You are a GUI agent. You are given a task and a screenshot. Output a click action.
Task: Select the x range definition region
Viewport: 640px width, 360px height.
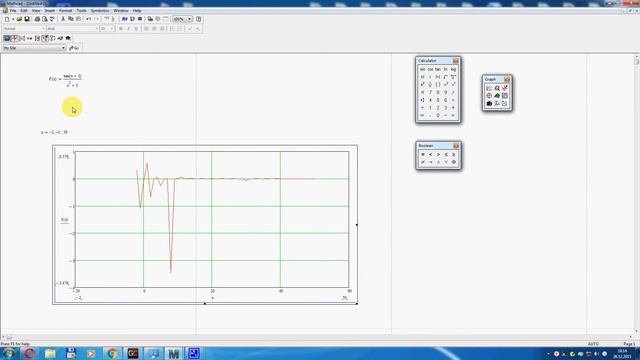click(x=54, y=132)
